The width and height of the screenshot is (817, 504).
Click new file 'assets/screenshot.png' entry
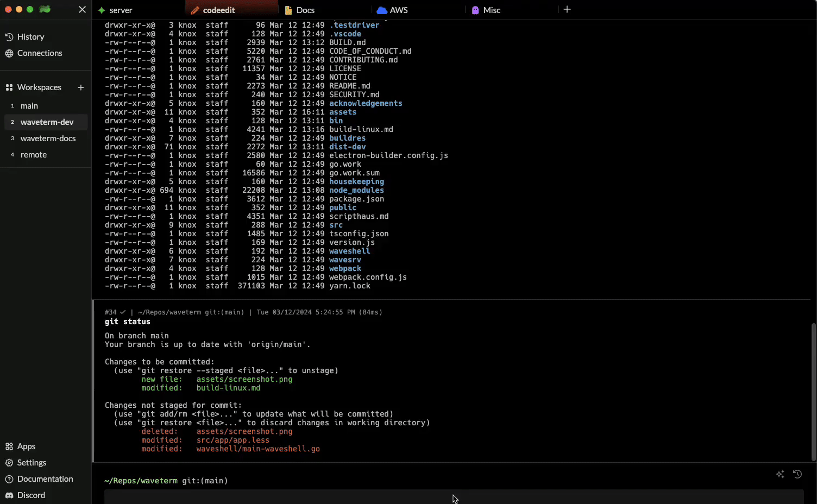[x=244, y=379]
